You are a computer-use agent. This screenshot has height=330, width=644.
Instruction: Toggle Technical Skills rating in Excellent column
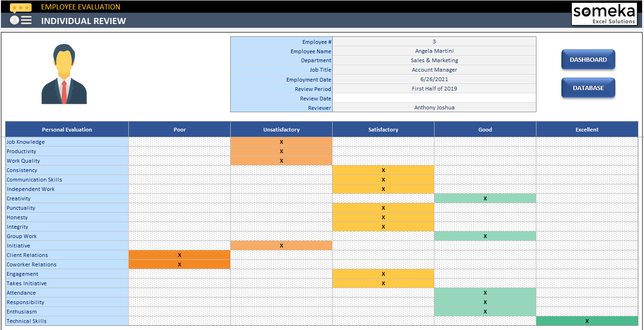tap(587, 321)
